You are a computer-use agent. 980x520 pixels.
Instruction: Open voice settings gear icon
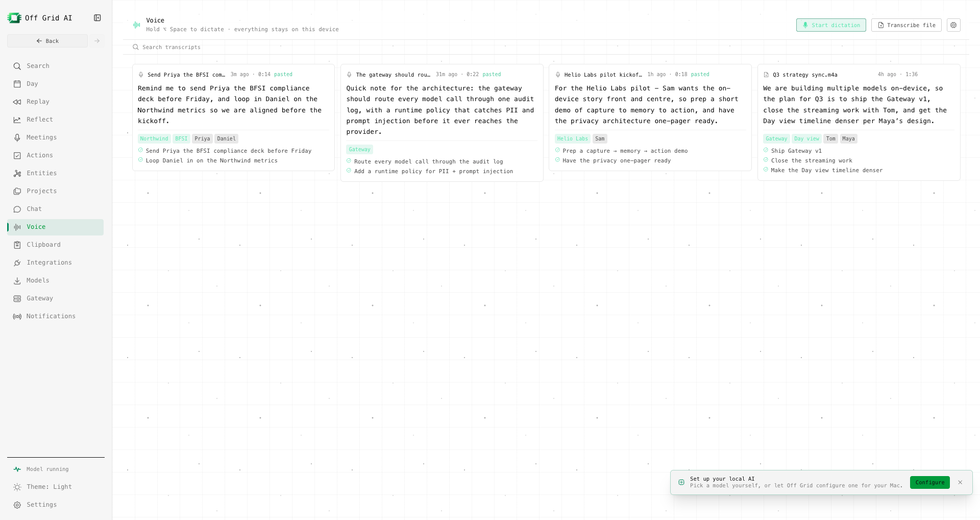click(x=953, y=25)
